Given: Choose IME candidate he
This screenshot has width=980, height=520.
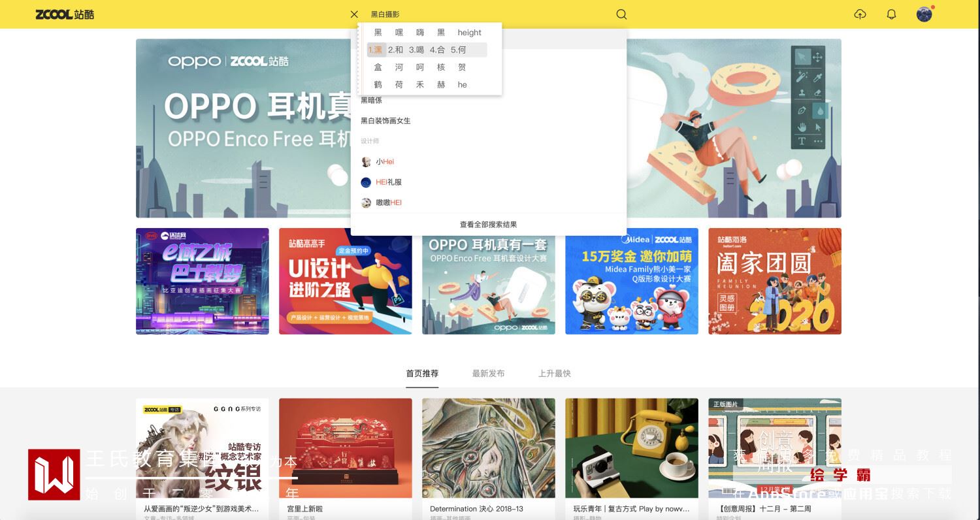Looking at the screenshot, I should pos(463,85).
